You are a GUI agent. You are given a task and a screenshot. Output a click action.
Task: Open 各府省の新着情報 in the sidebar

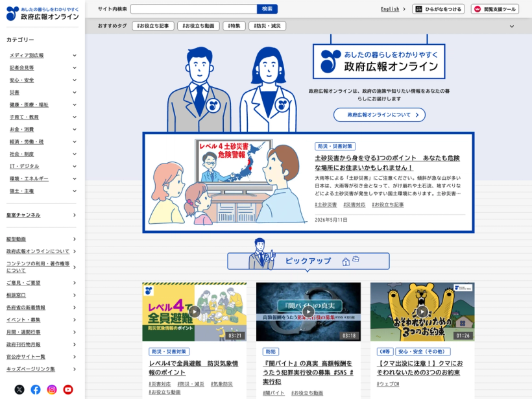(x=41, y=308)
